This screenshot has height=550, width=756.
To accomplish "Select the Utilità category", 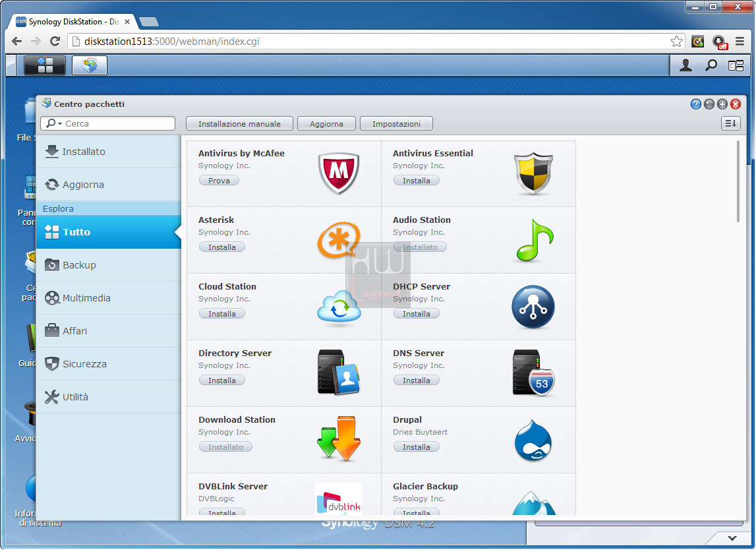I will tap(109, 397).
